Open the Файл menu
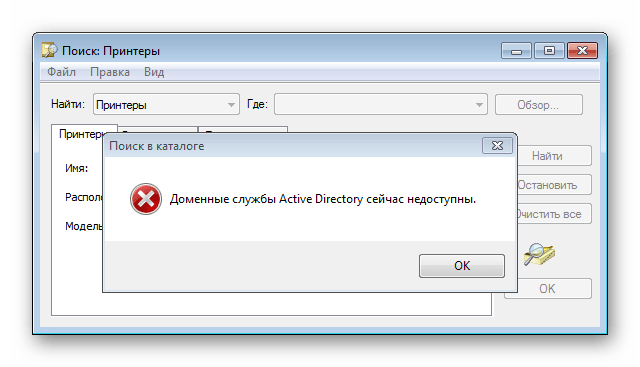 pyautogui.click(x=61, y=72)
